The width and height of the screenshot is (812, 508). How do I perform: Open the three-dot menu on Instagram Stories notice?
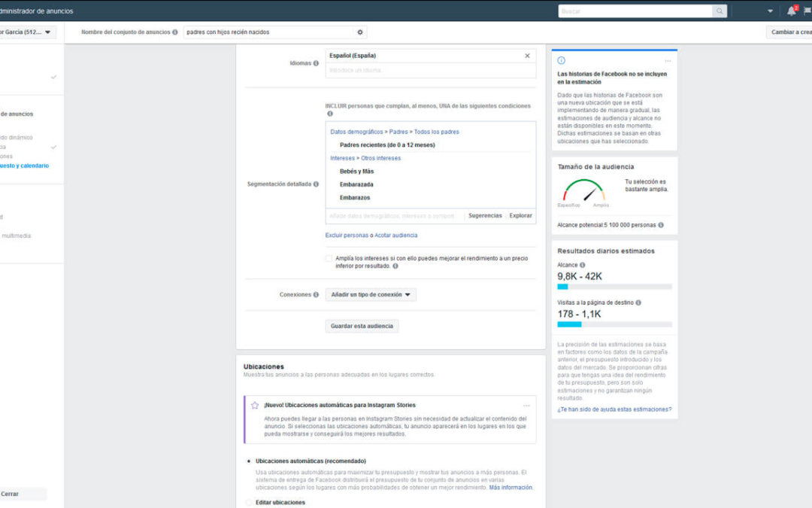pyautogui.click(x=526, y=406)
